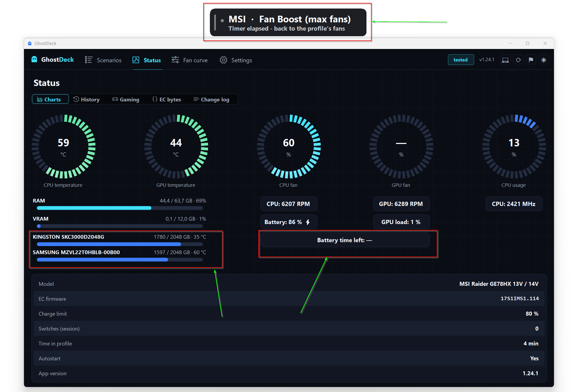This screenshot has height=392, width=579.
Task: Click the GPU fan gauge
Action: [401, 146]
